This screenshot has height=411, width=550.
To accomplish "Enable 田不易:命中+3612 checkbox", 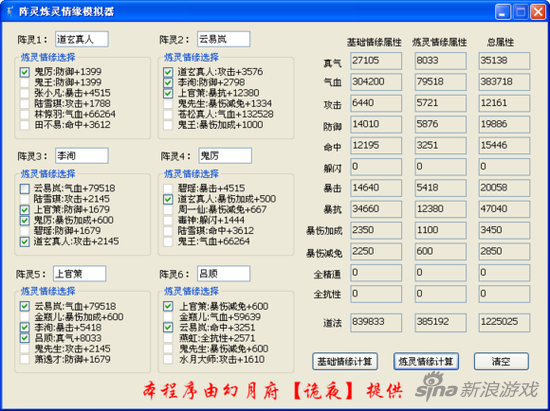I will [x=25, y=125].
